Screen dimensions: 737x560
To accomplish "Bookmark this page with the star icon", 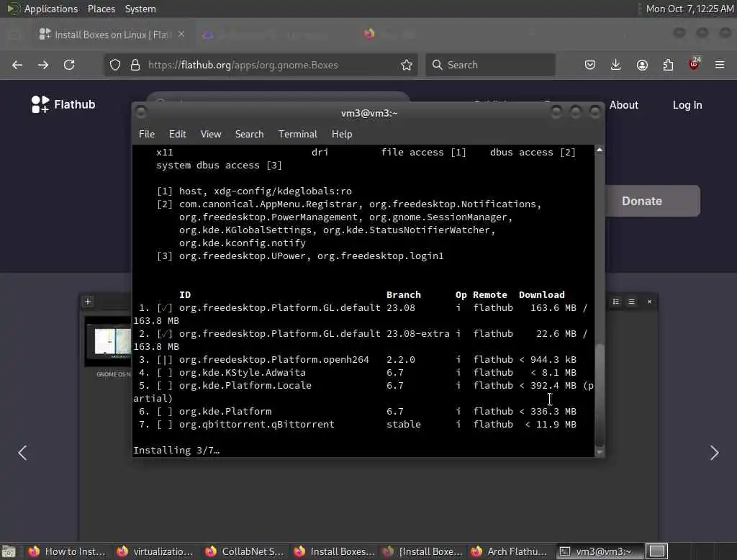I will (407, 65).
